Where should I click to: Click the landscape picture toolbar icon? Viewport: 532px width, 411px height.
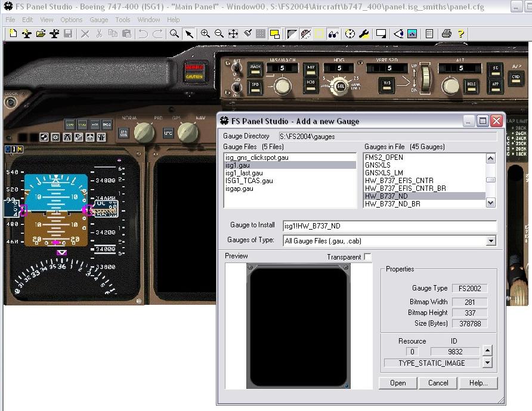412,33
